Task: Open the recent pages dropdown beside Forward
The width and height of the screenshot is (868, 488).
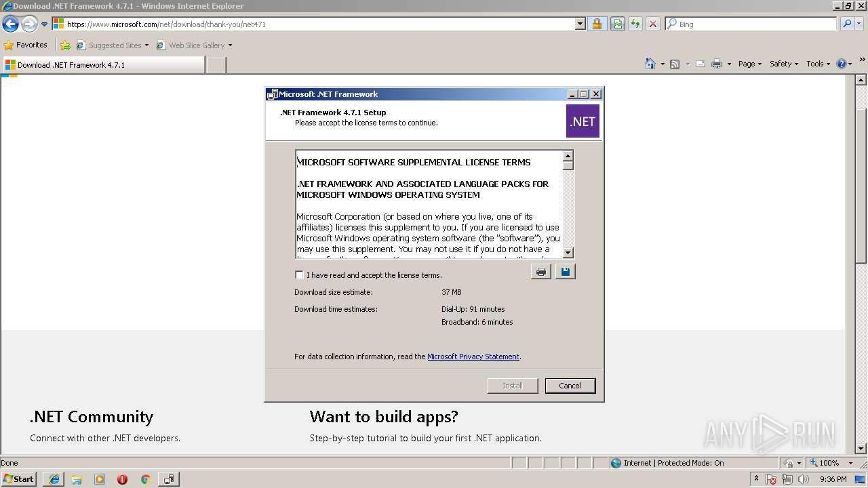Action: tap(45, 24)
